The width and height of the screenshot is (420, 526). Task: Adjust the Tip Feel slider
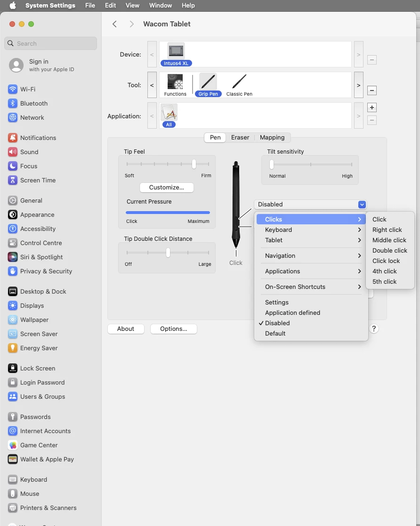(194, 164)
